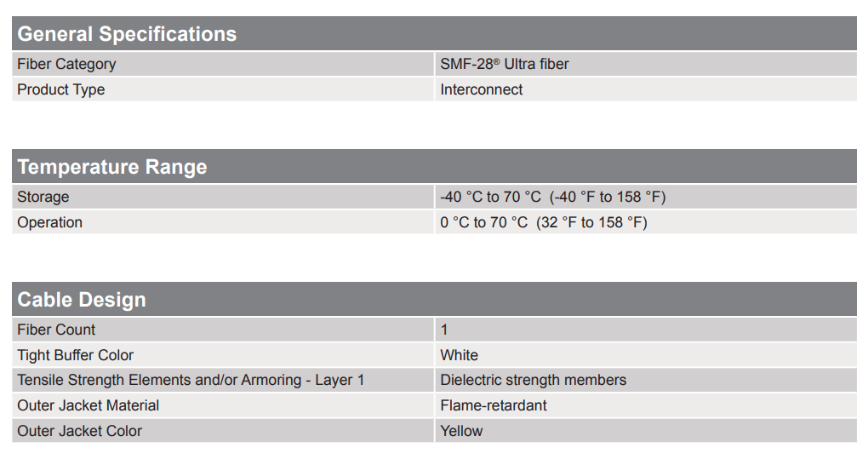868x459 pixels.
Task: Click the White buffer color value
Action: pos(460,355)
